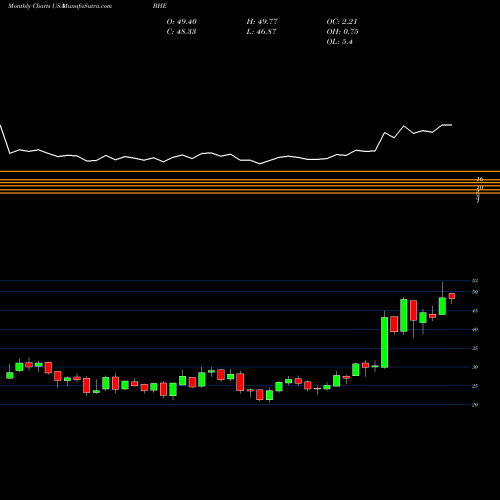Click the 45 price-axis label
500x500 pixels.
pyautogui.click(x=475, y=311)
